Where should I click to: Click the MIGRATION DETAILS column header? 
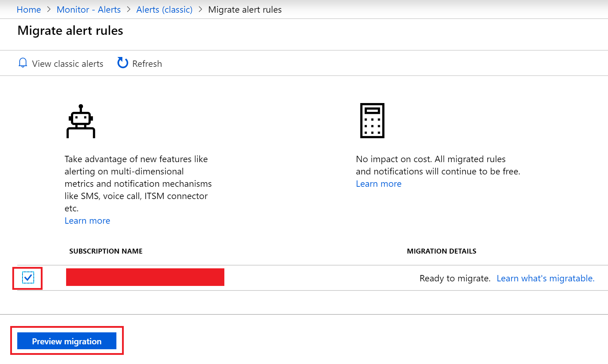coord(441,251)
